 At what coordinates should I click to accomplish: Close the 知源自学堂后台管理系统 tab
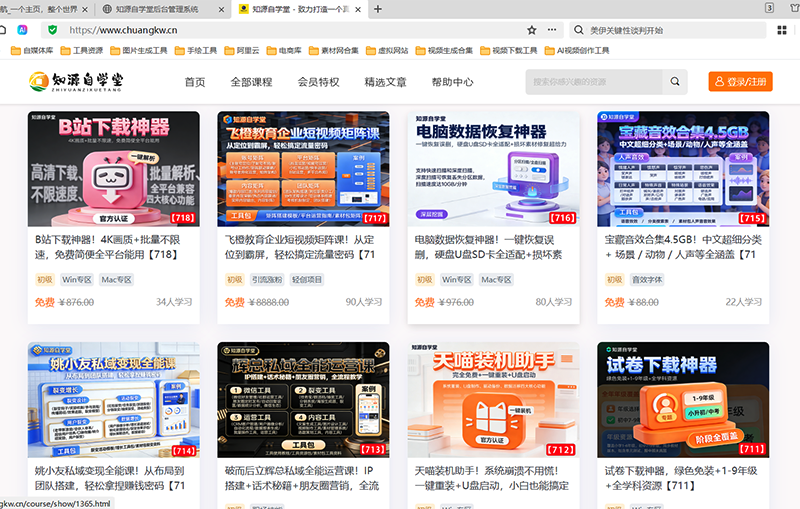[221, 9]
